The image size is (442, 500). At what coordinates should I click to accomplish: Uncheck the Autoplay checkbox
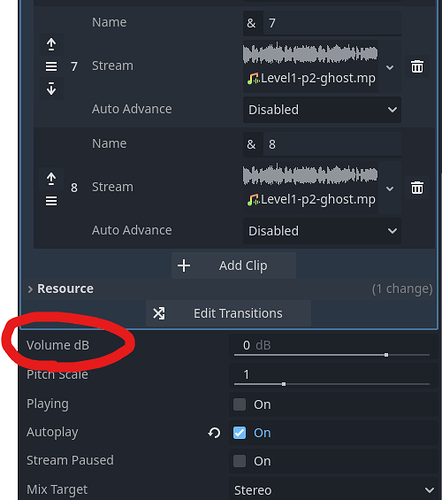click(x=240, y=433)
